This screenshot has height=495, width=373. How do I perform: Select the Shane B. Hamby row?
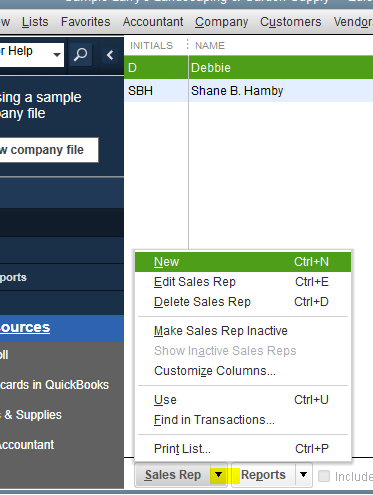point(248,91)
